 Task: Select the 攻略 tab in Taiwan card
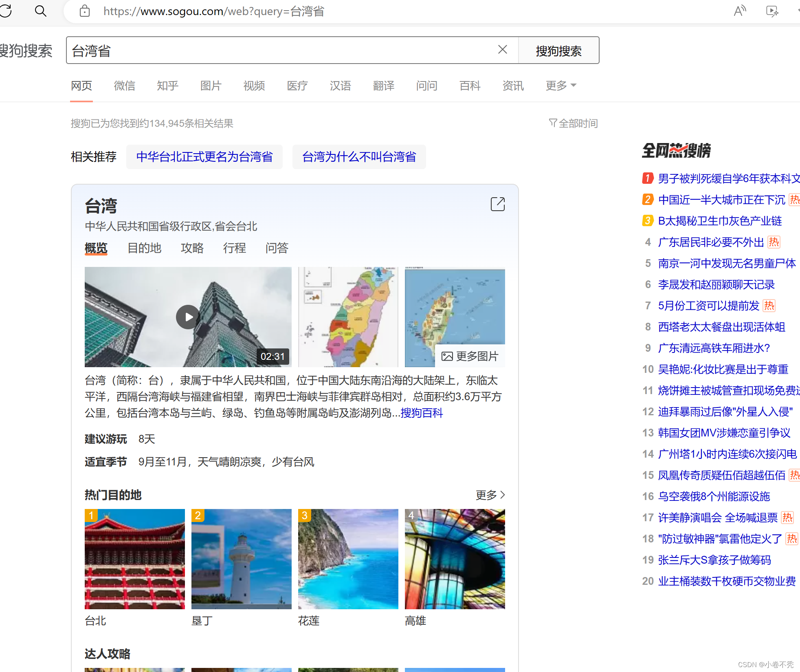192,248
